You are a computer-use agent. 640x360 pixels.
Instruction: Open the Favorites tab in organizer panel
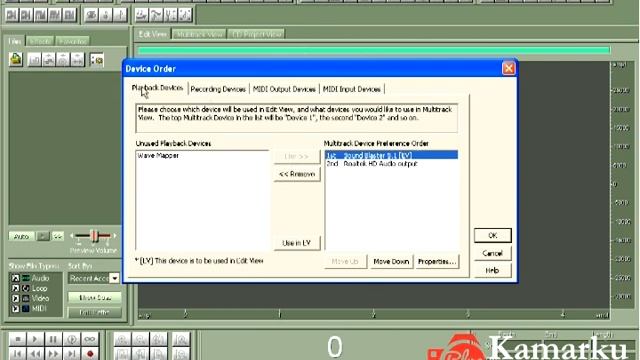[x=72, y=41]
